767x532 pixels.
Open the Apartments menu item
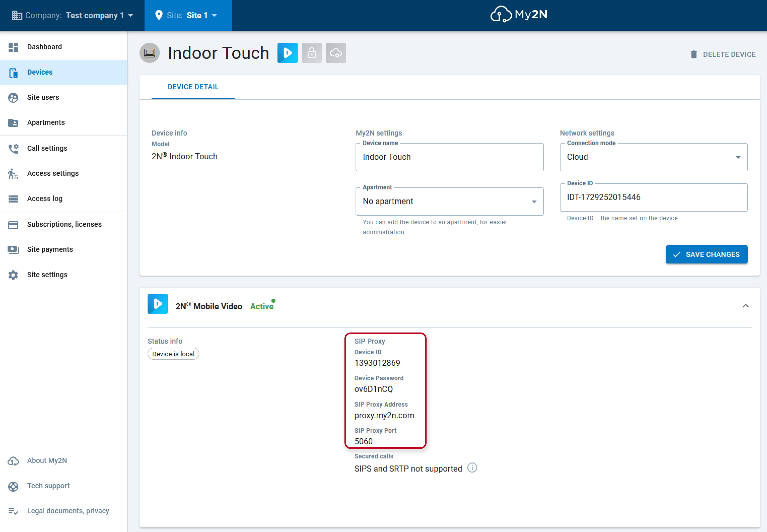[64, 123]
